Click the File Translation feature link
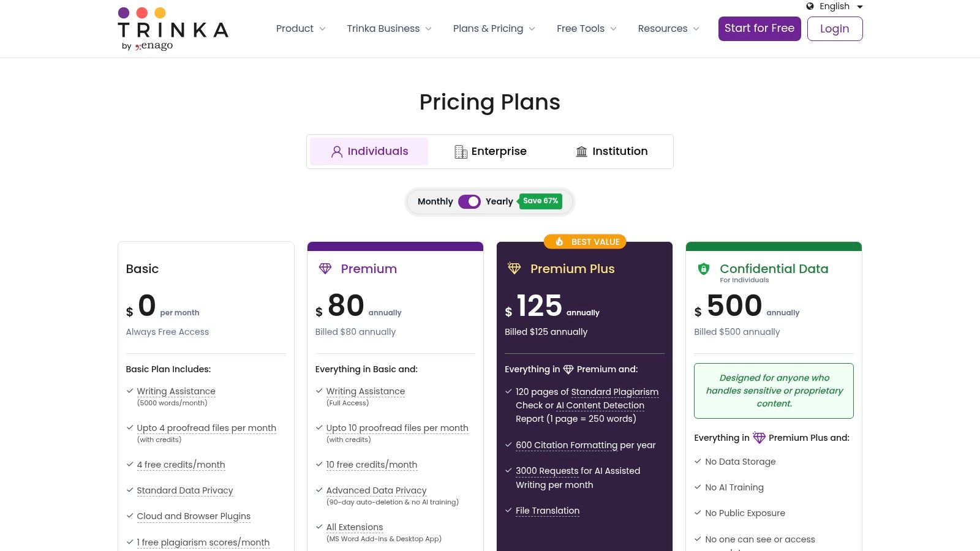The image size is (980, 551). pyautogui.click(x=548, y=511)
